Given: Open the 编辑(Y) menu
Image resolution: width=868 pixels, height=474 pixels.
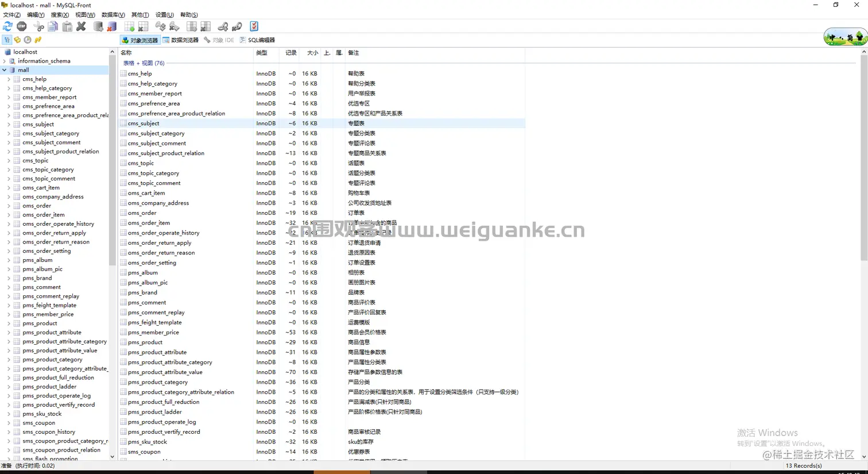Looking at the screenshot, I should (x=36, y=15).
